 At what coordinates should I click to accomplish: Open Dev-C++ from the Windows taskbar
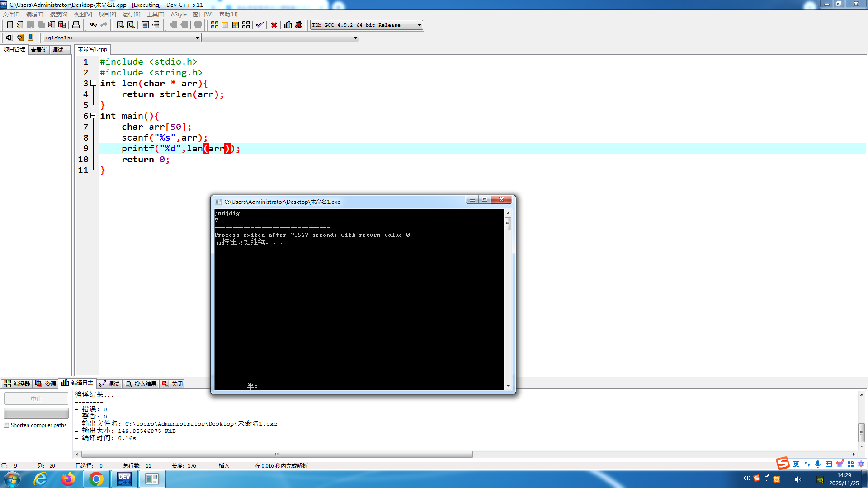coord(124,479)
